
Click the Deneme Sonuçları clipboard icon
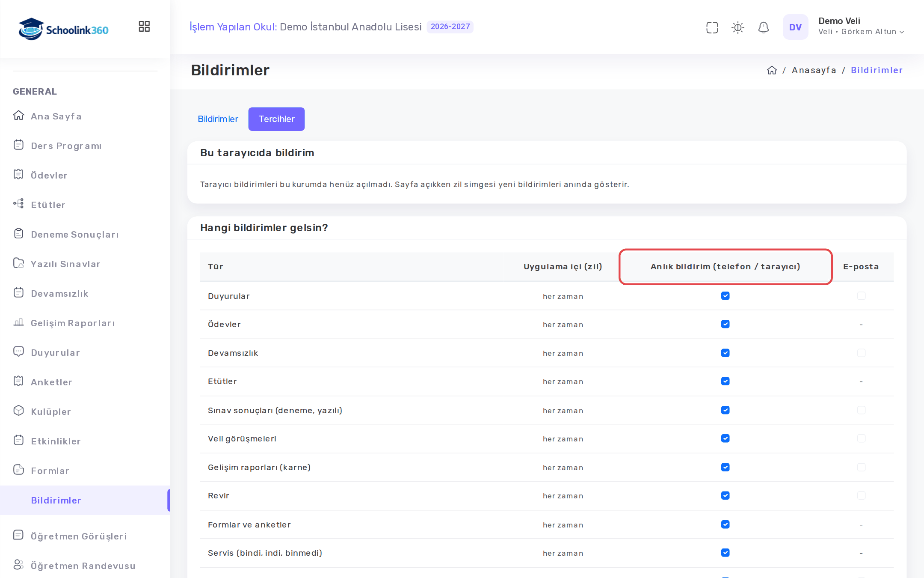(18, 234)
